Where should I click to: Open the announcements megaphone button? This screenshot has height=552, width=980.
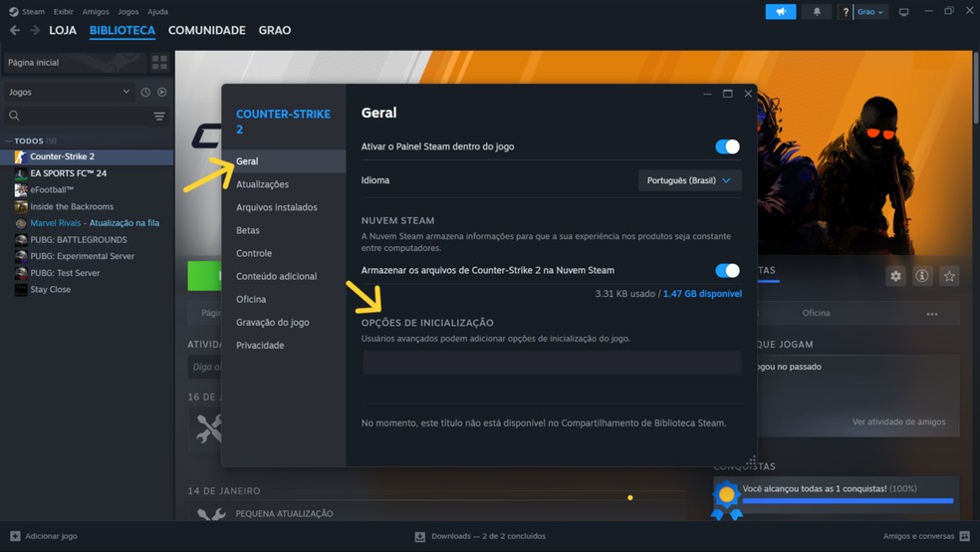pyautogui.click(x=781, y=11)
